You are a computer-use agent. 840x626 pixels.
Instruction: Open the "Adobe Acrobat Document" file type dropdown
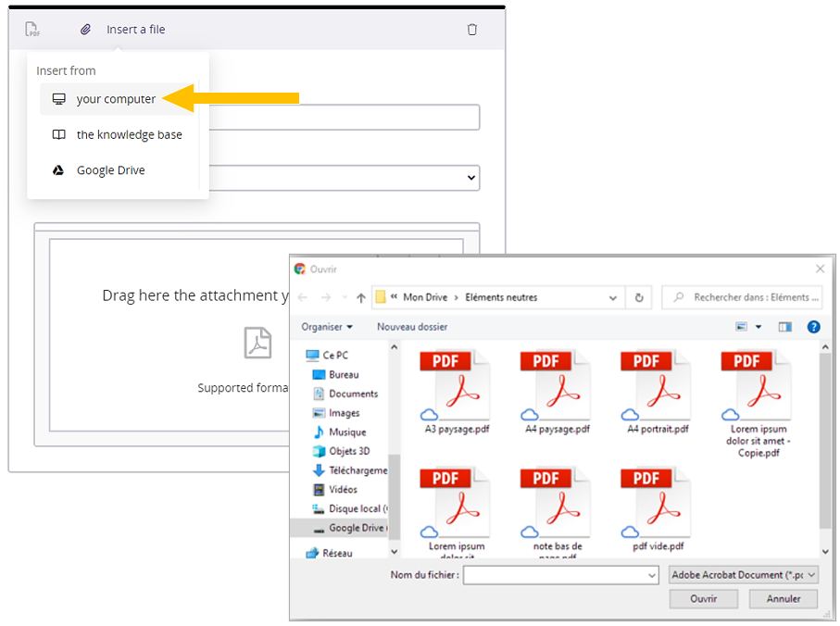click(x=742, y=575)
